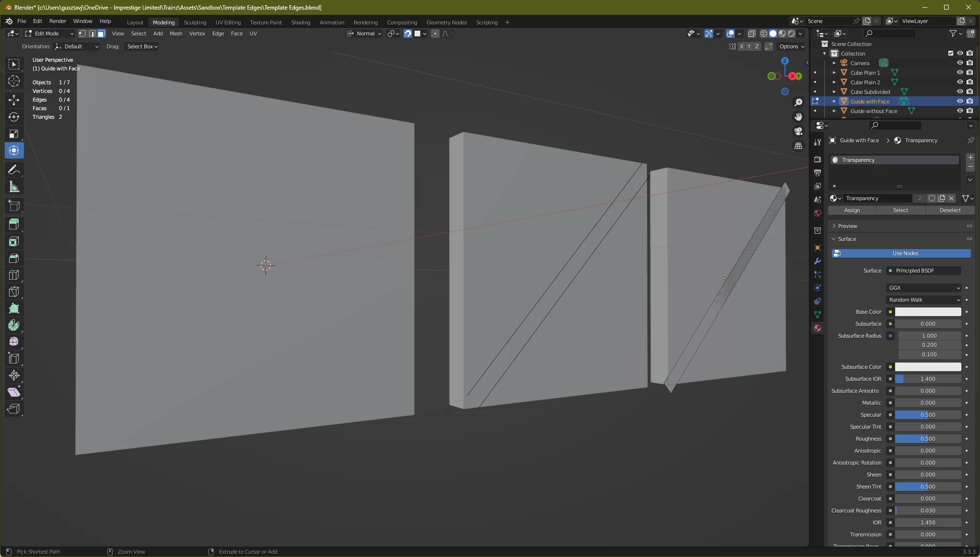Open the Modifier properties wrench tab
The width and height of the screenshot is (980, 557).
coord(818,261)
